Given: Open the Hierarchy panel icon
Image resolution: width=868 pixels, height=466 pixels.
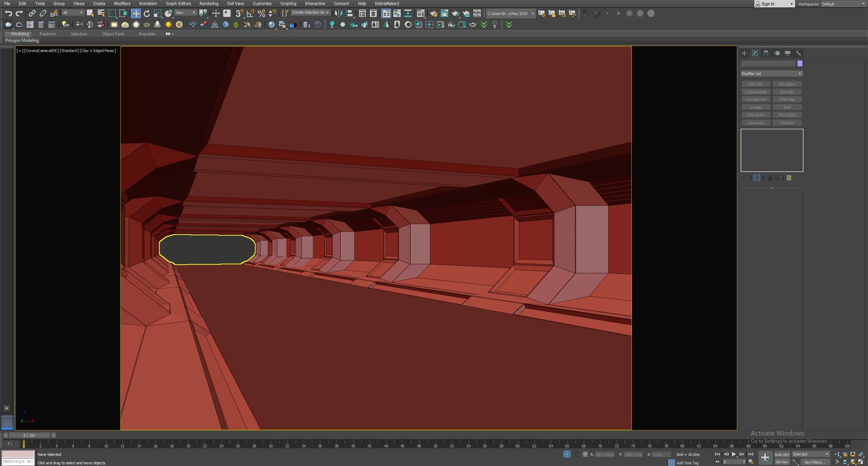Looking at the screenshot, I should (766, 53).
